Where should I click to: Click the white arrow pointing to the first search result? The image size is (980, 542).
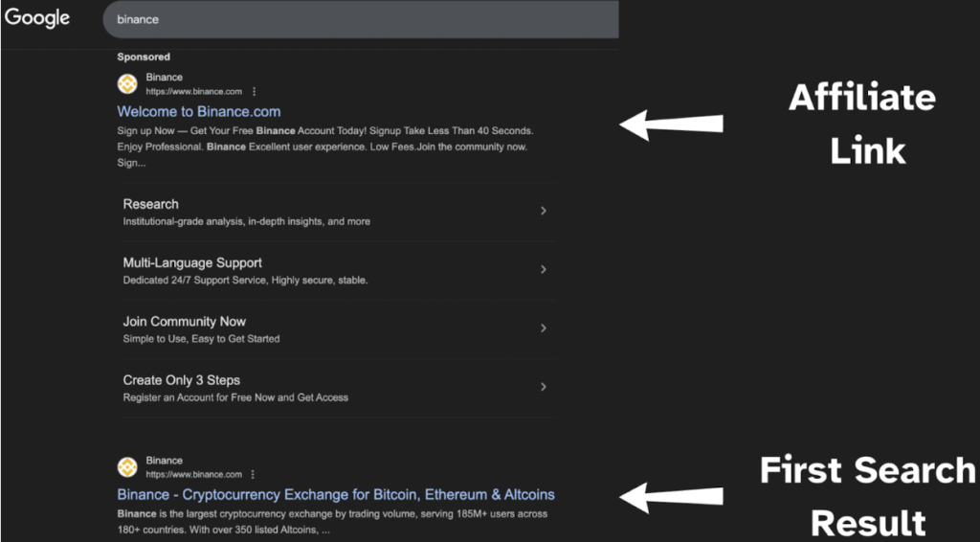click(671, 498)
